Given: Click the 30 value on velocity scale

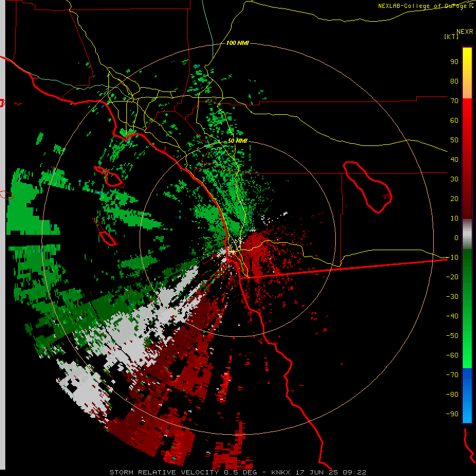Looking at the screenshot, I should 454,179.
